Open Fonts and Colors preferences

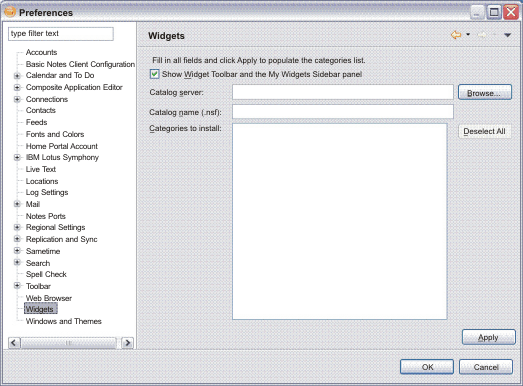click(x=55, y=134)
